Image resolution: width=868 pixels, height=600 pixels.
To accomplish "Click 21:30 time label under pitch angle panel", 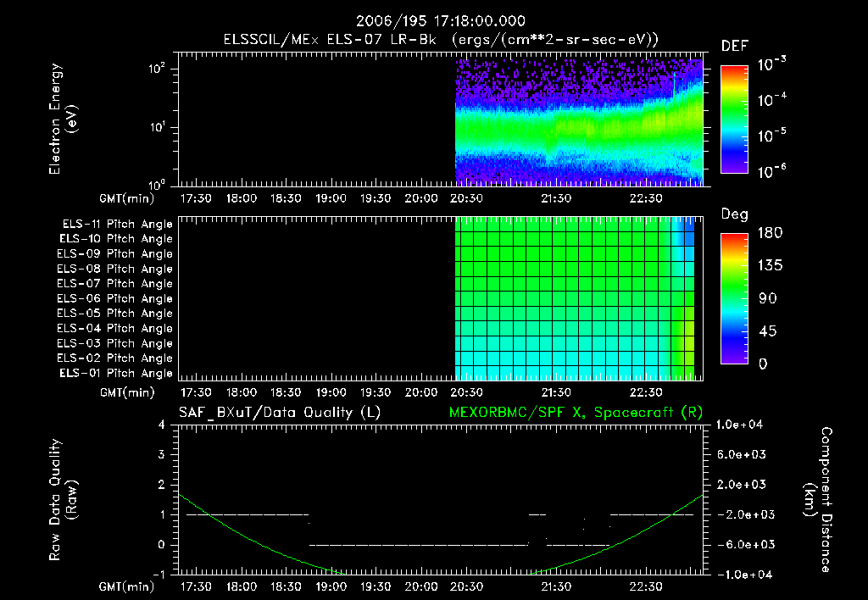I will coord(556,392).
